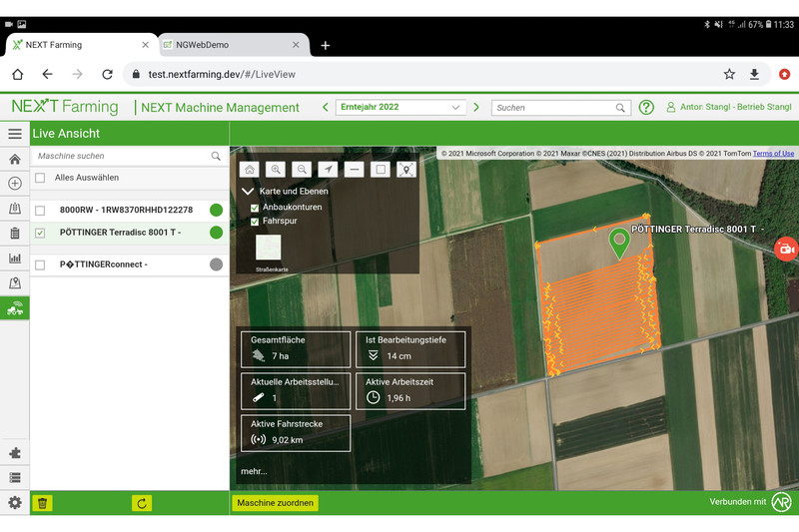The width and height of the screenshot is (799, 532).
Task: Open the bar chart reports icon
Action: [x=15, y=258]
